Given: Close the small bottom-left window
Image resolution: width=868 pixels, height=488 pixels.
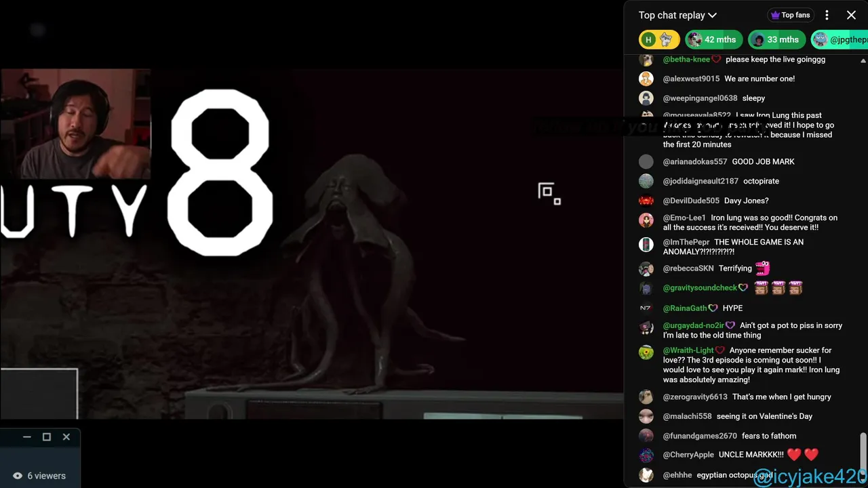Looking at the screenshot, I should click(x=66, y=437).
